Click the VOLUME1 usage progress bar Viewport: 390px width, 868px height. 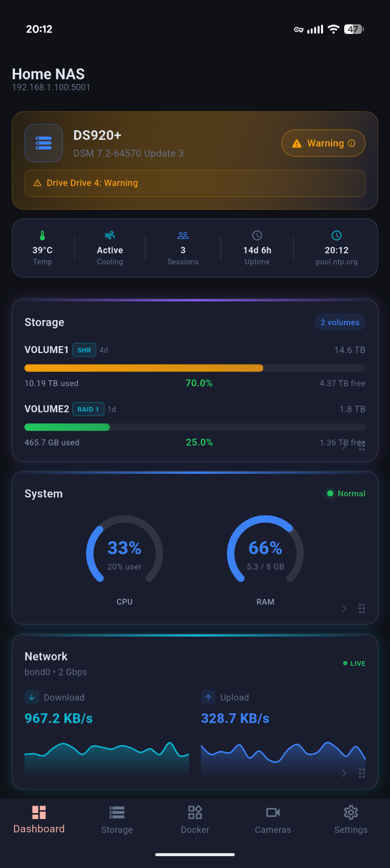pos(195,368)
